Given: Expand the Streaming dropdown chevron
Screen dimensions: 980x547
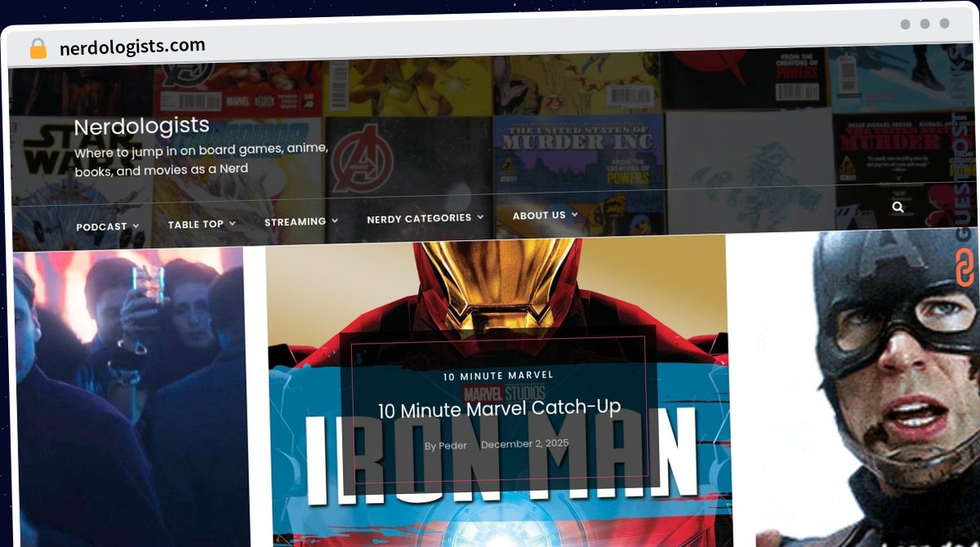Looking at the screenshot, I should [x=335, y=220].
